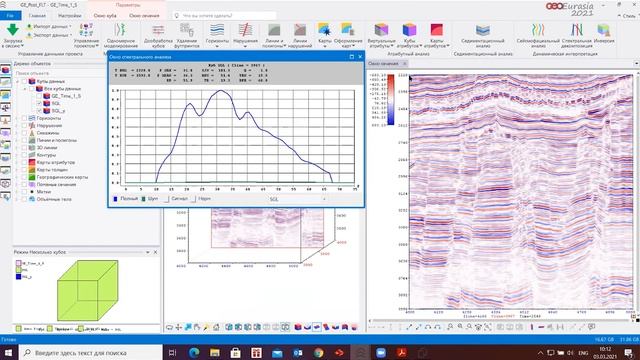Click zoom-in magnifier in section toolbar

pyautogui.click(x=460, y=327)
